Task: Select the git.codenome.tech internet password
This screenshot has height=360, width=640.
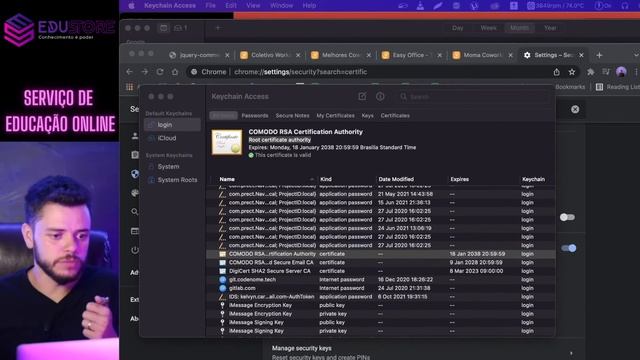Action: tap(380, 280)
